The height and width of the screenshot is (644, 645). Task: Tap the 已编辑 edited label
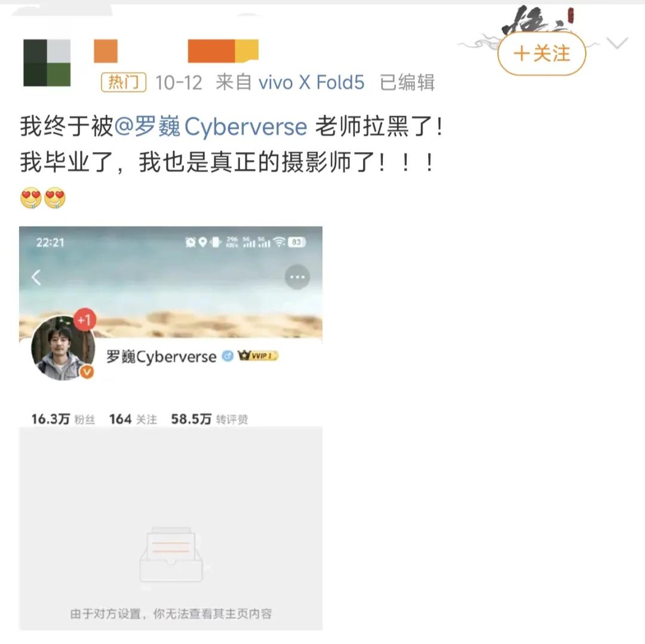pos(407,82)
